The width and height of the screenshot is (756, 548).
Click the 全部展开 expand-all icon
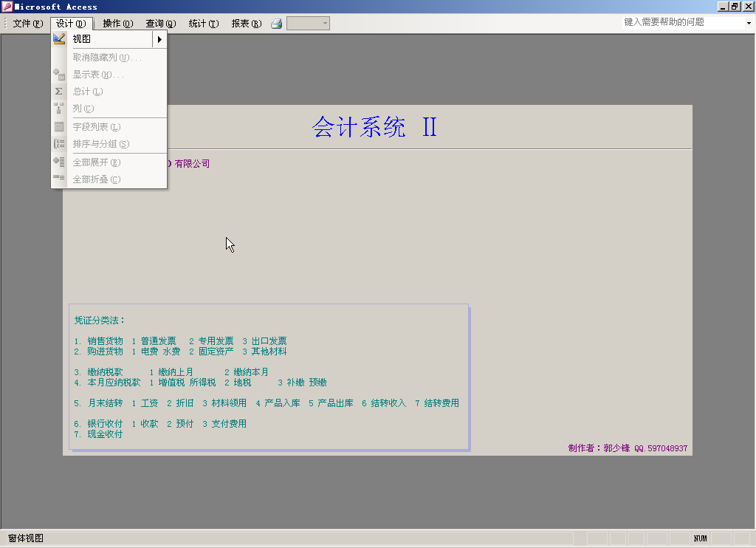pyautogui.click(x=59, y=162)
